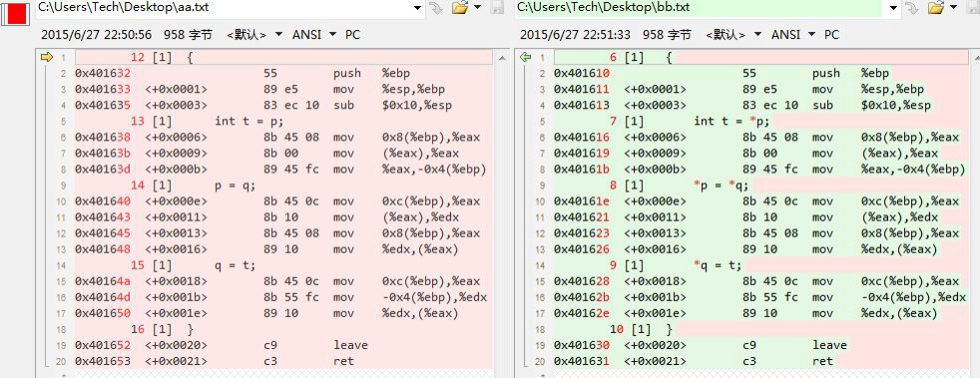This screenshot has height=378, width=980.
Task: Click the save icon for the aa.txt pane
Action: [x=498, y=8]
